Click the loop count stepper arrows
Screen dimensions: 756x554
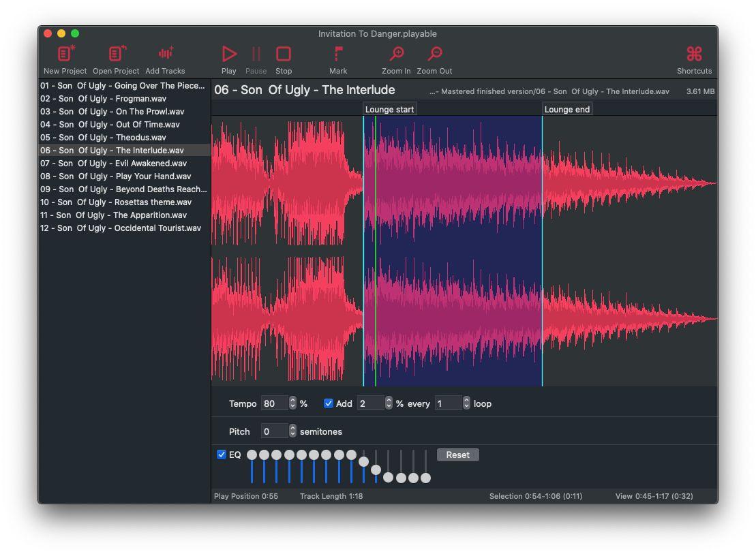pos(466,403)
